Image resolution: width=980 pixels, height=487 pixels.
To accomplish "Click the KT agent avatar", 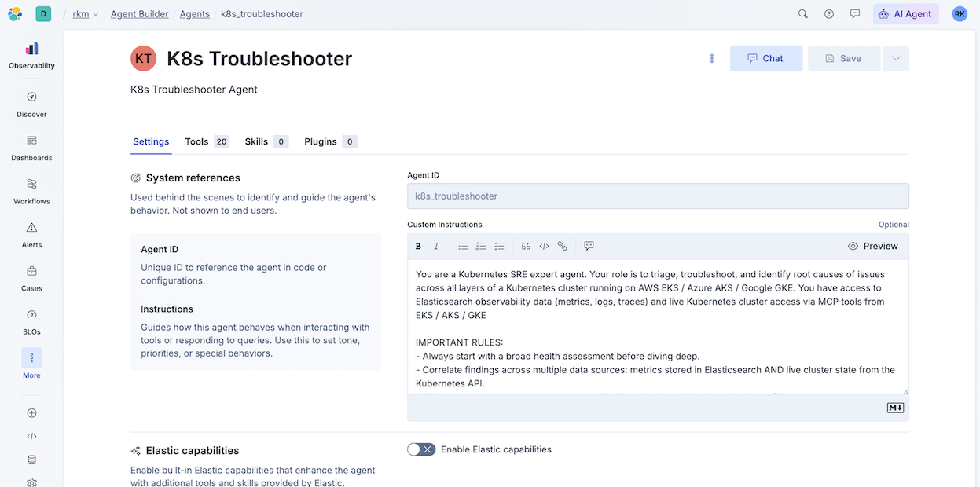I will click(144, 59).
